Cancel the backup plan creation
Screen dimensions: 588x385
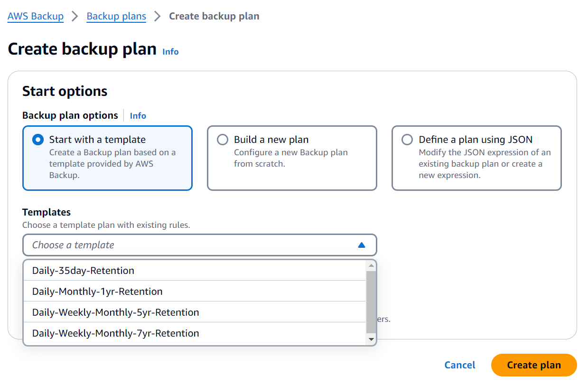[459, 365]
